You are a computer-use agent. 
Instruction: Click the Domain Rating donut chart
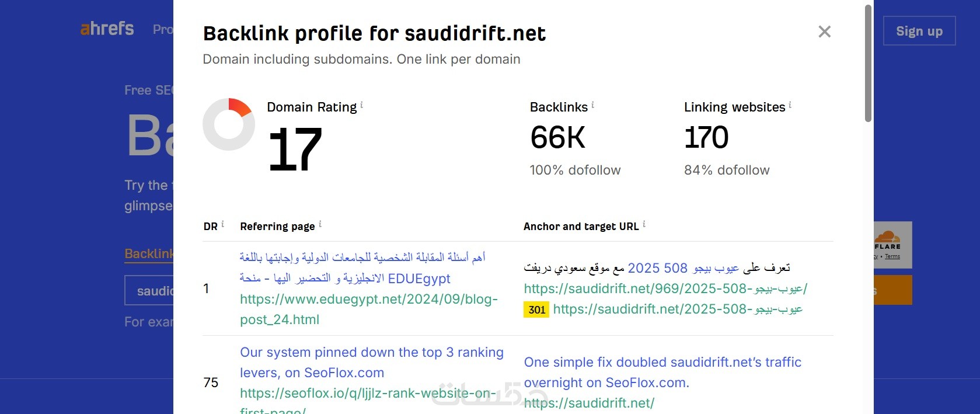229,124
